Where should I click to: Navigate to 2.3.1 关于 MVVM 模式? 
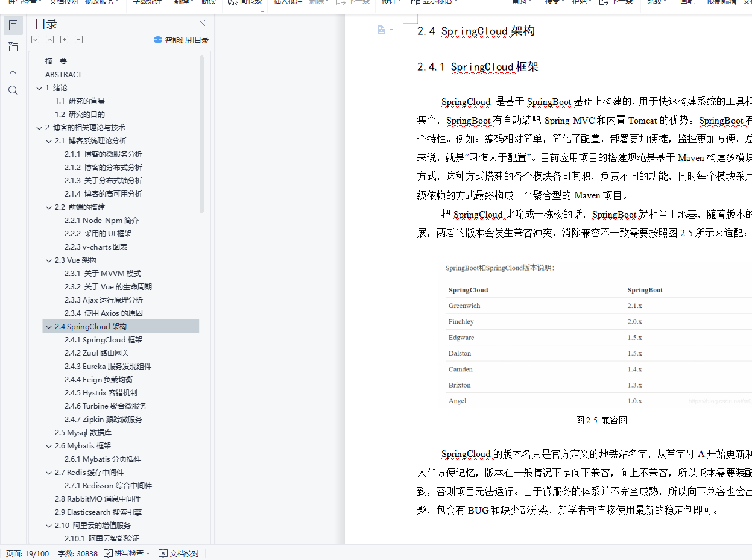103,274
